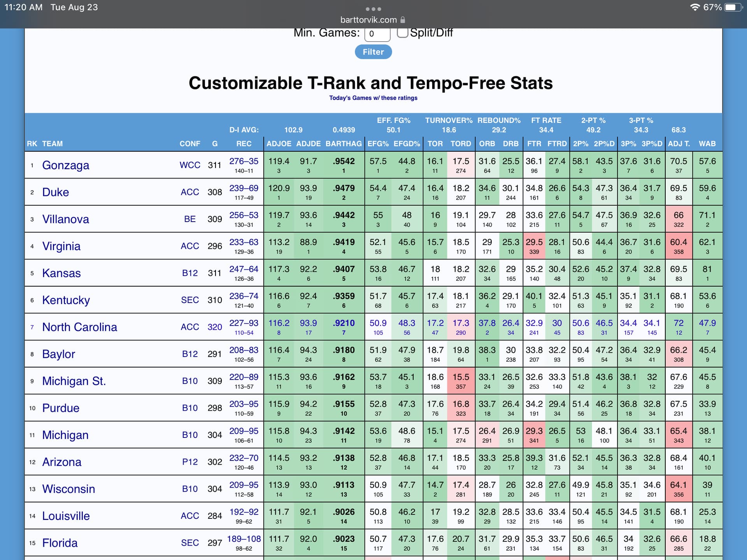The width and height of the screenshot is (747, 560).
Task: Sort by FTR column header
Action: (x=534, y=144)
